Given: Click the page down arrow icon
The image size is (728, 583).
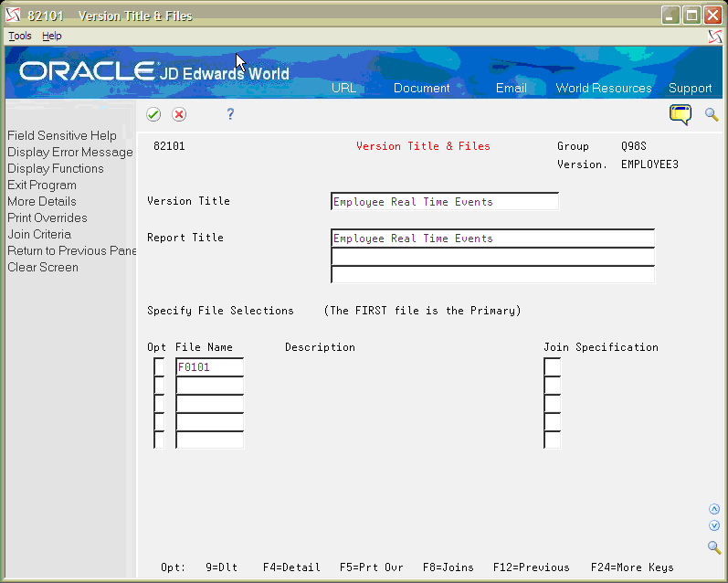Looking at the screenshot, I should [714, 525].
